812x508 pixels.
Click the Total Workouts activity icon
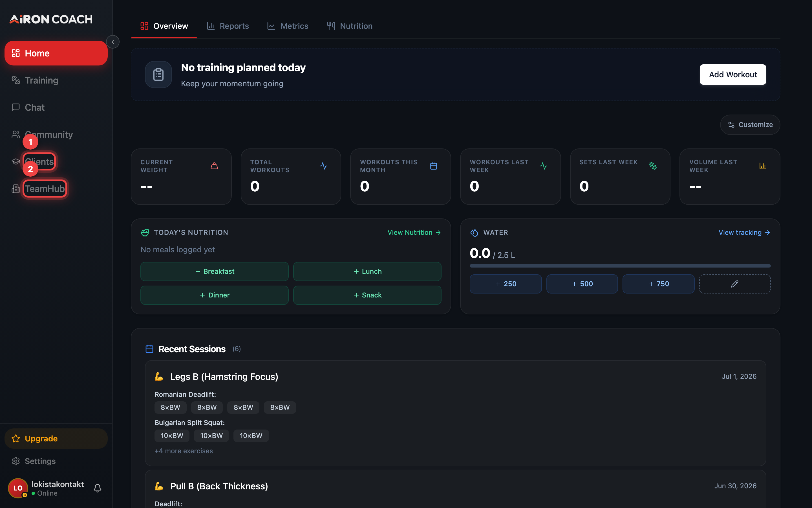tap(324, 166)
